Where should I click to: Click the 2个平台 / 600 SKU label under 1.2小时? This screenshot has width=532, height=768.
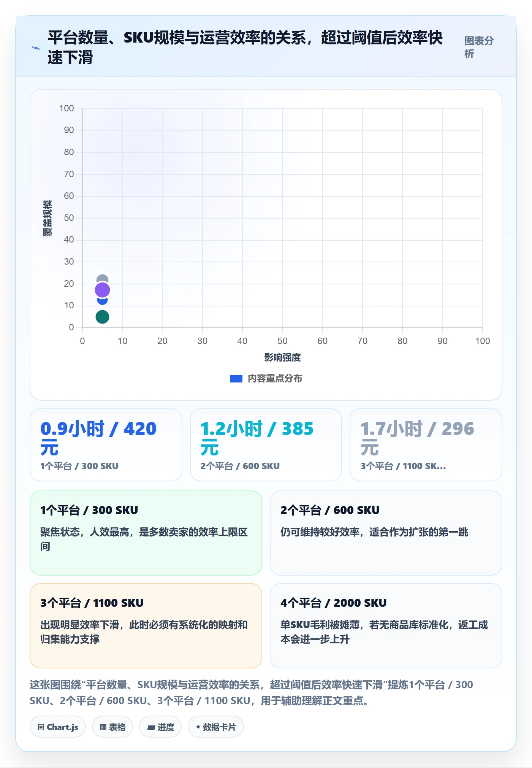tap(240, 466)
